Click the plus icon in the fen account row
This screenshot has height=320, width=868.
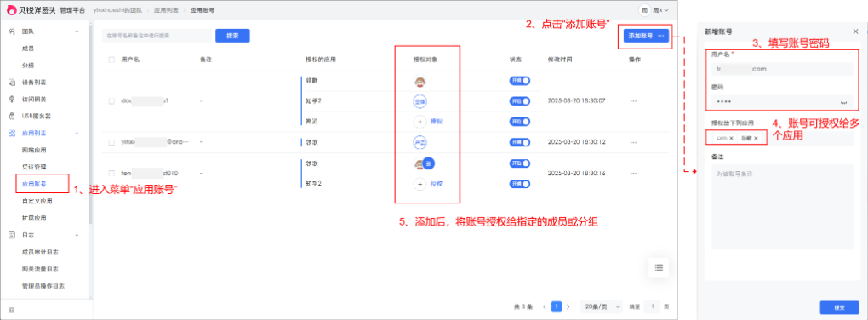point(420,185)
